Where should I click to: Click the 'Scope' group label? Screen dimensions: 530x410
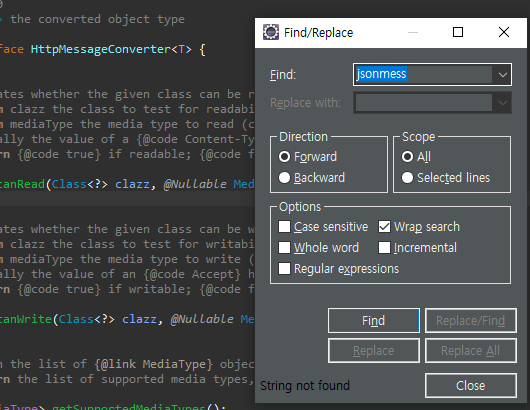pos(418,137)
